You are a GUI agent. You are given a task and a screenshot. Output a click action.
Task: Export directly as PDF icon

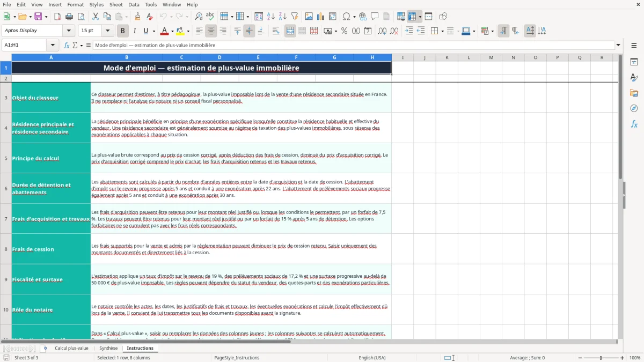(57, 17)
